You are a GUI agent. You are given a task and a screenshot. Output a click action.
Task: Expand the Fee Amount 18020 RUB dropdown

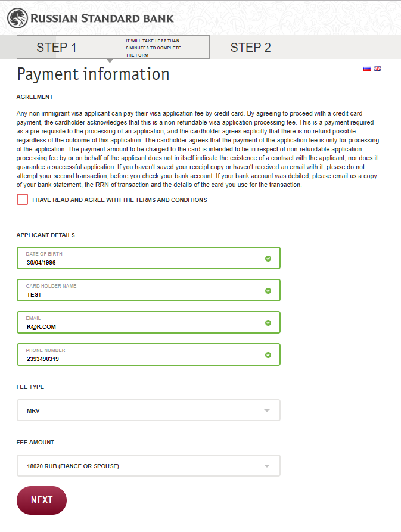click(x=148, y=466)
